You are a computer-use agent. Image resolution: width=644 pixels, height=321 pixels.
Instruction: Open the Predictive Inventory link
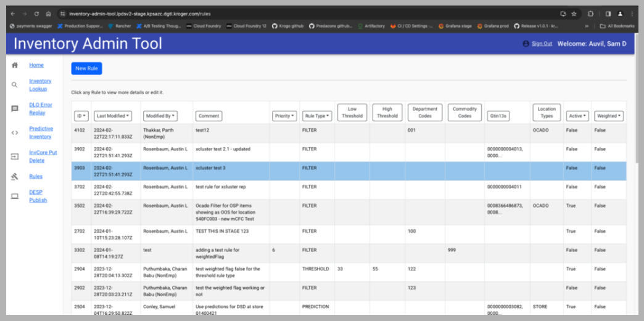pos(40,132)
